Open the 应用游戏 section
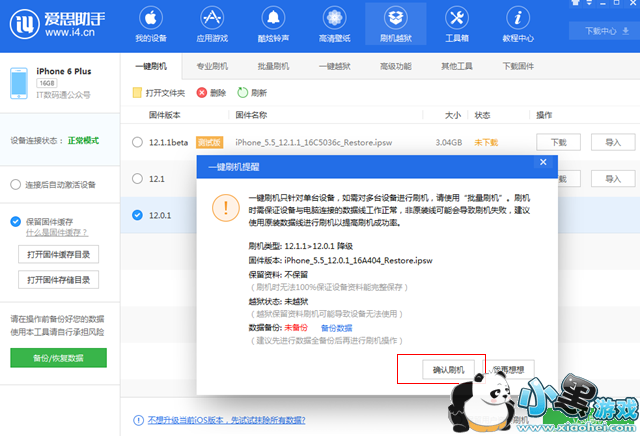Image resolution: width=640 pixels, height=436 pixels. [212, 24]
